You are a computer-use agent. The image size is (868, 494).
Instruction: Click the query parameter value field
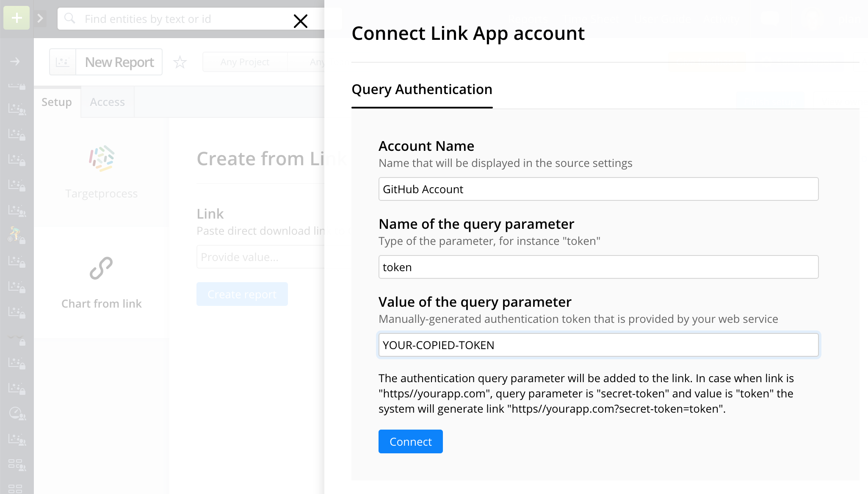point(598,345)
